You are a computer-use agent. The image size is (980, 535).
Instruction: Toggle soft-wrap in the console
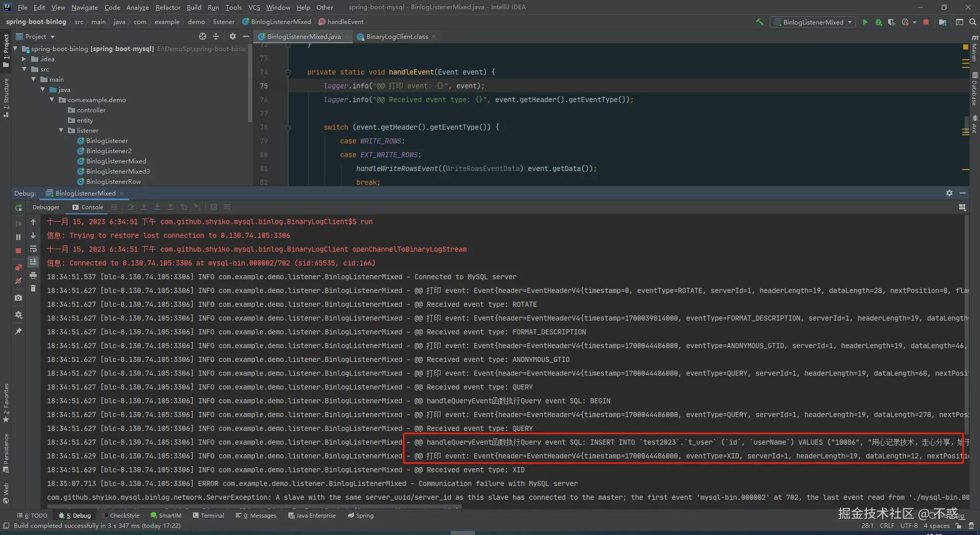point(33,249)
